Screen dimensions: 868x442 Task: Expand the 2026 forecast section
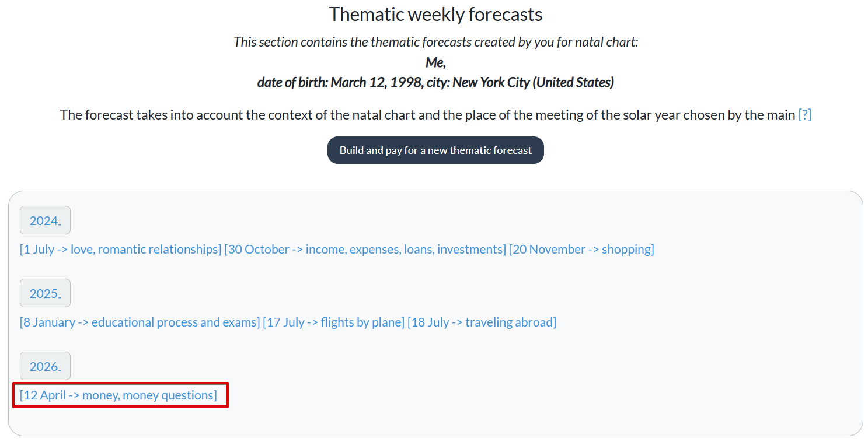pyautogui.click(x=45, y=366)
